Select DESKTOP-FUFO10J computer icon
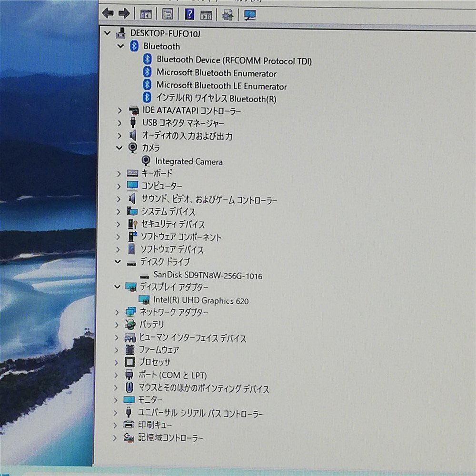The image size is (476, 476). pos(121,33)
